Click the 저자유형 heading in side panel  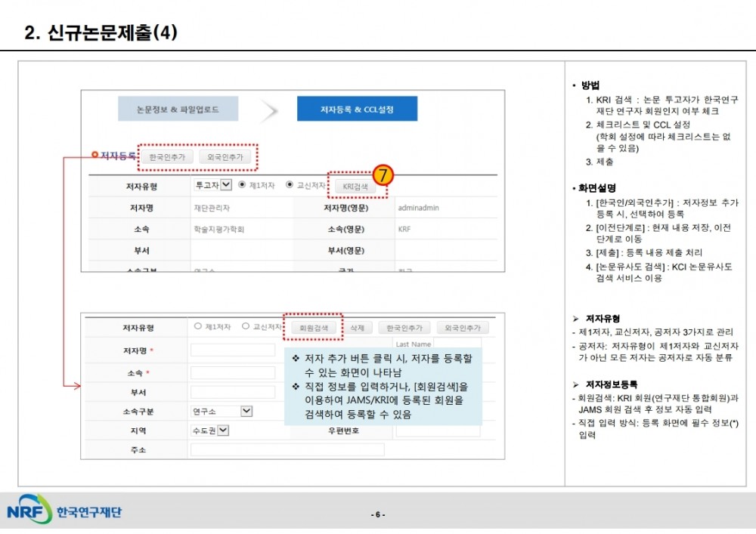603,319
